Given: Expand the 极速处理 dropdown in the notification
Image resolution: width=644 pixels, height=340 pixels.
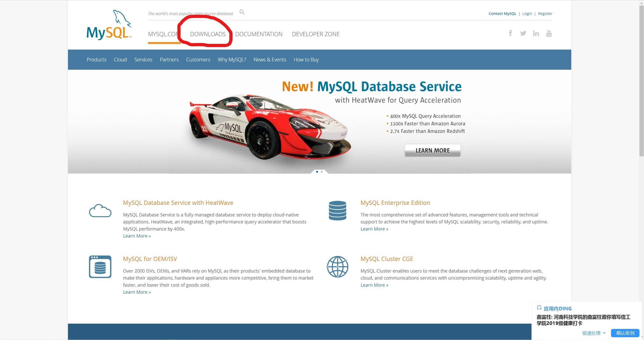Looking at the screenshot, I should (x=593, y=333).
